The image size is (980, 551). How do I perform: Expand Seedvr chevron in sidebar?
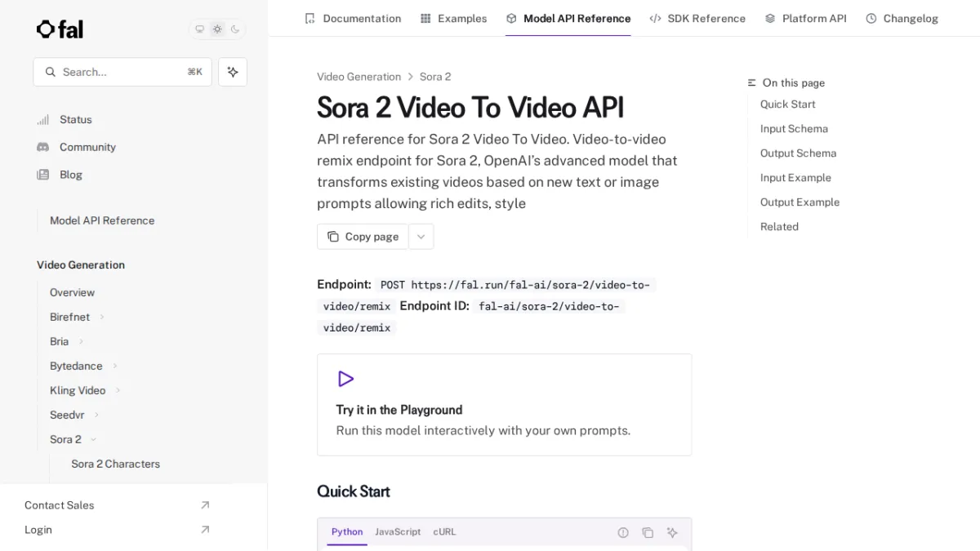[x=96, y=415]
